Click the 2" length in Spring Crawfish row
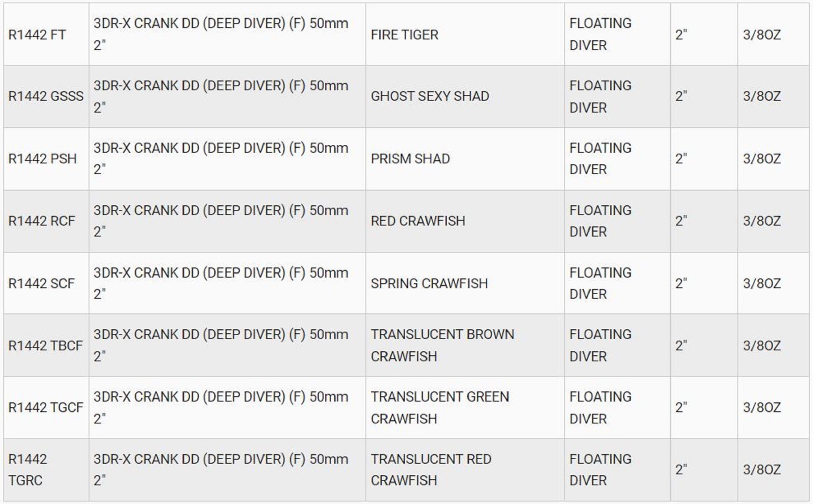 point(681,283)
